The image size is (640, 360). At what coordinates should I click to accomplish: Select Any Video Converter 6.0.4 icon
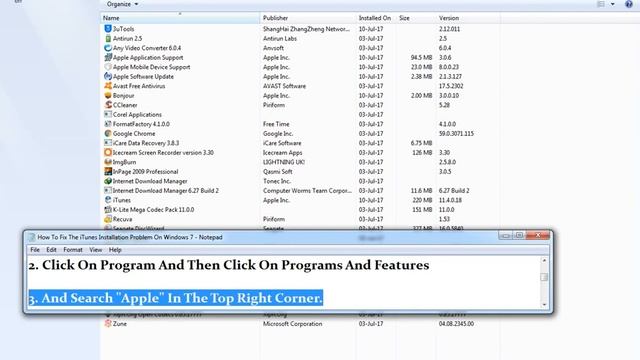[108, 48]
